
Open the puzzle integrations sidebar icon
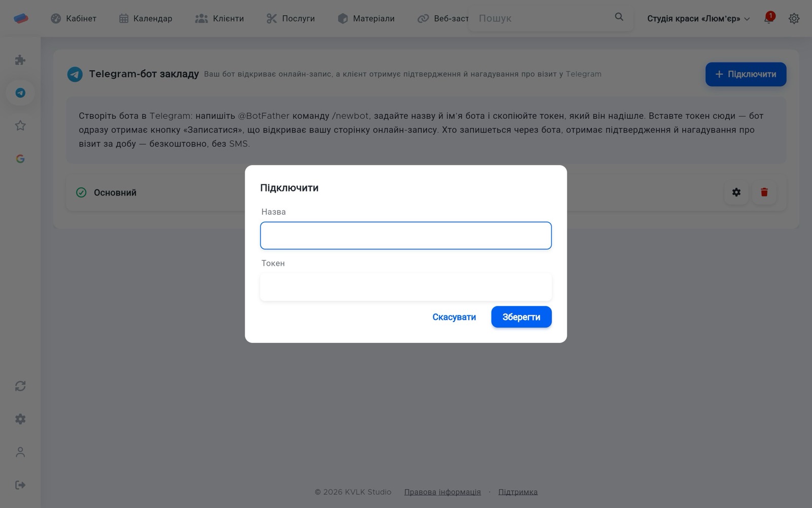pos(20,60)
